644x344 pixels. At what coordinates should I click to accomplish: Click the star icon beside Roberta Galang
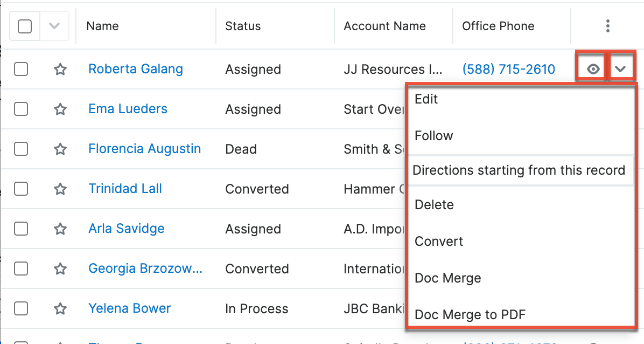pos(60,69)
